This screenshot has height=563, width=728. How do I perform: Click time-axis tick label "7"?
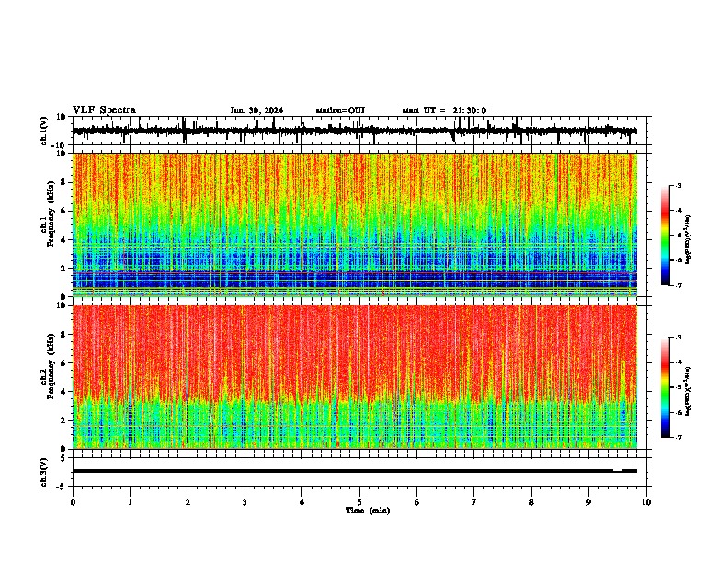[474, 502]
